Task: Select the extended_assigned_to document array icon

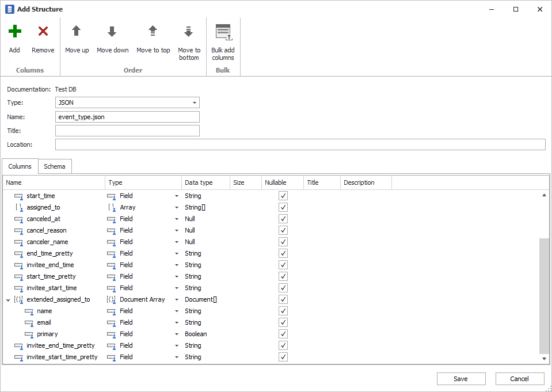Action: (18, 299)
